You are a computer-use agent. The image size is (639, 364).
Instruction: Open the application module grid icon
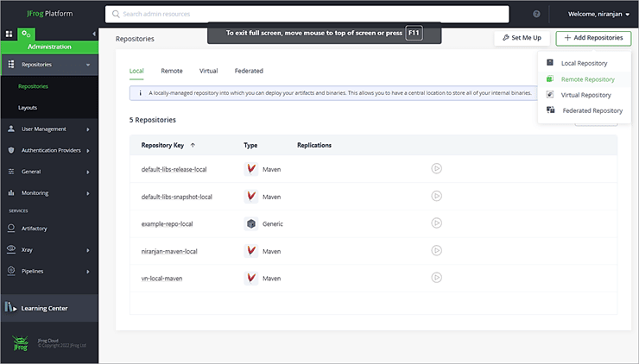9,34
